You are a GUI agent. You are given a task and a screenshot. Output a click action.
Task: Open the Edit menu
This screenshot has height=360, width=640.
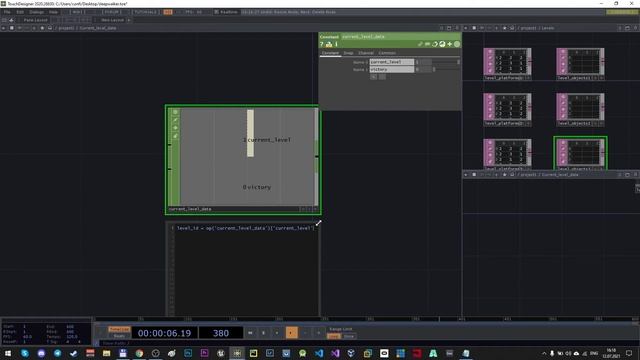point(20,12)
